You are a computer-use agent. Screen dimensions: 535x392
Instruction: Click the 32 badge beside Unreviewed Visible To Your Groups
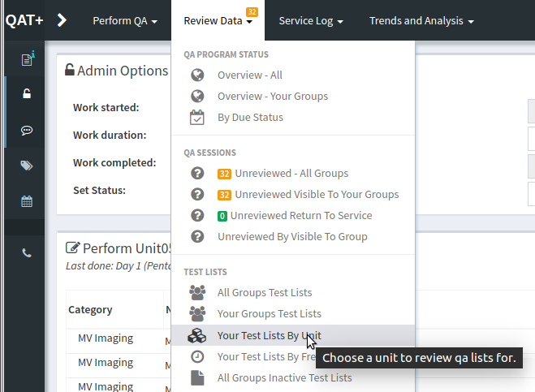pyautogui.click(x=224, y=195)
